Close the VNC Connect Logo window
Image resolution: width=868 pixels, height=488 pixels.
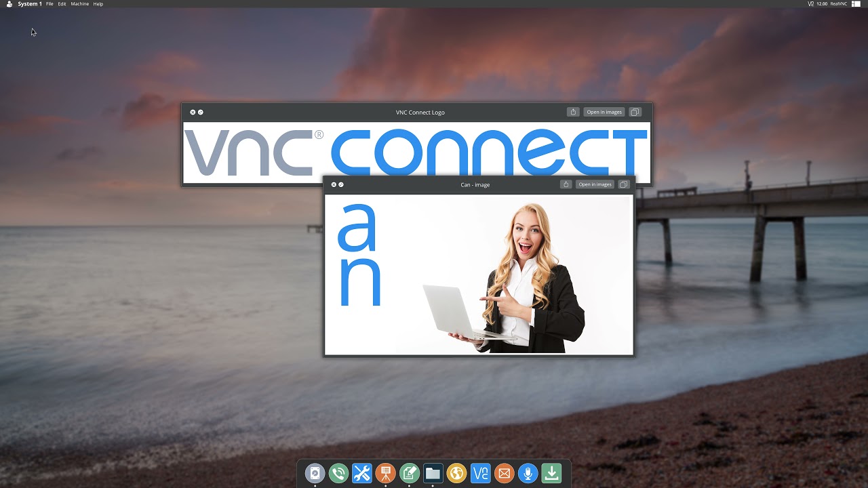(193, 112)
